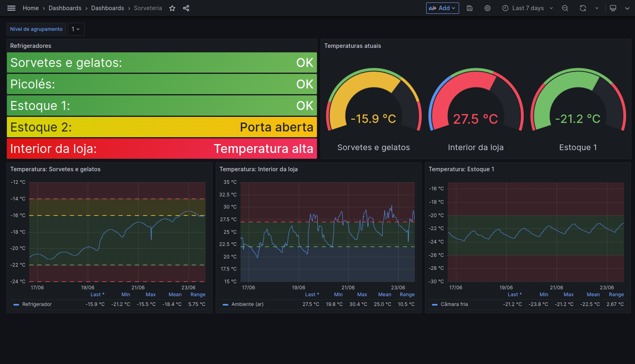Open the hamburger navigation menu
The height and width of the screenshot is (364, 635).
click(x=11, y=8)
